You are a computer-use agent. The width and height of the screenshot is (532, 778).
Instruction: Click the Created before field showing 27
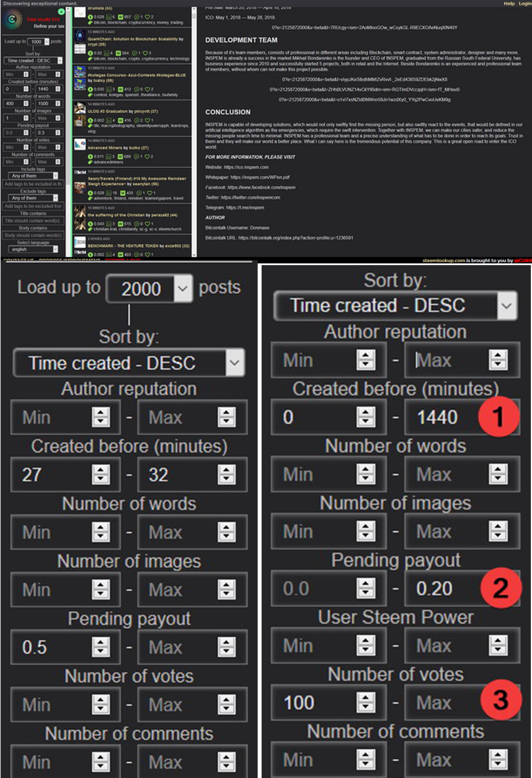point(65,475)
